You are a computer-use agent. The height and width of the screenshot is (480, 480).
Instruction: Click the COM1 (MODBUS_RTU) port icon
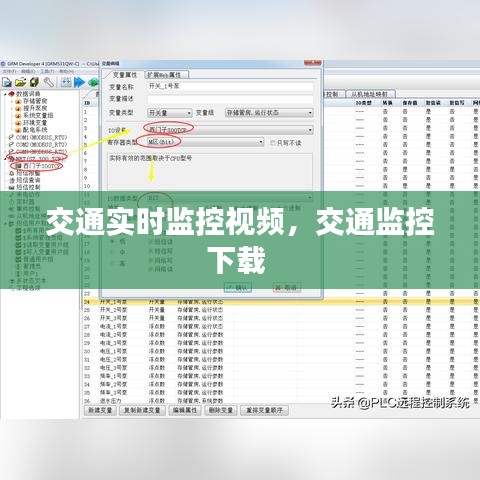pyautogui.click(x=11, y=137)
